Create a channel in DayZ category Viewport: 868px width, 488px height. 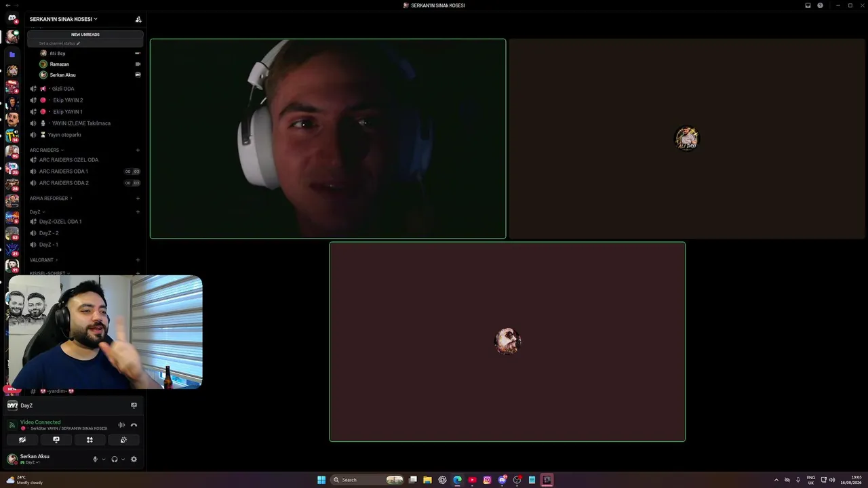[138, 212]
